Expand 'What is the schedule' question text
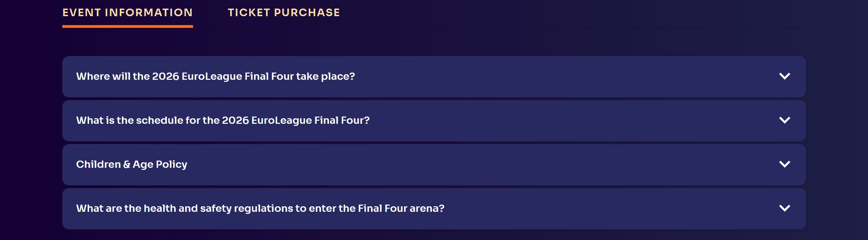This screenshot has width=868, height=240. pos(222,120)
